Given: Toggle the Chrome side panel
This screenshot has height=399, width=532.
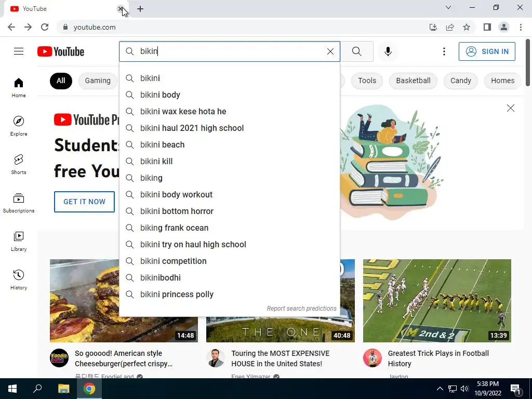Looking at the screenshot, I should point(487,27).
